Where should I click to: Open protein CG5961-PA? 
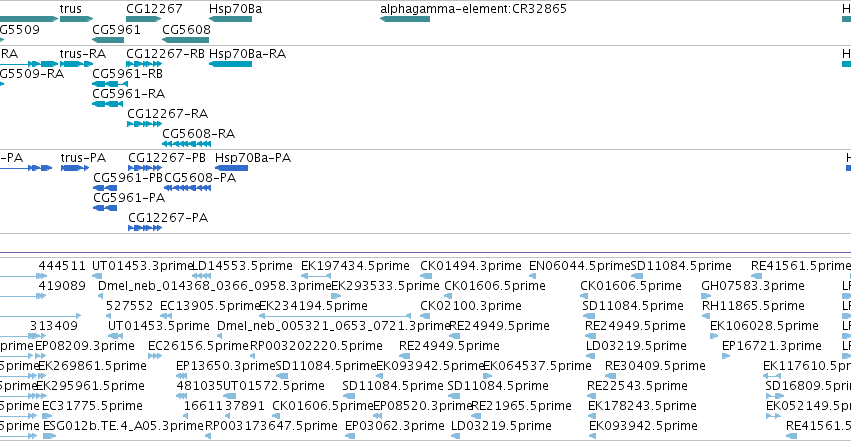coord(129,199)
